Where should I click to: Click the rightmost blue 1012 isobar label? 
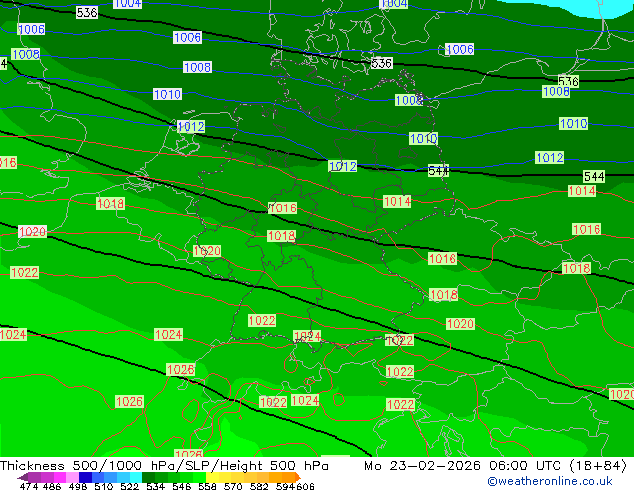(549, 158)
